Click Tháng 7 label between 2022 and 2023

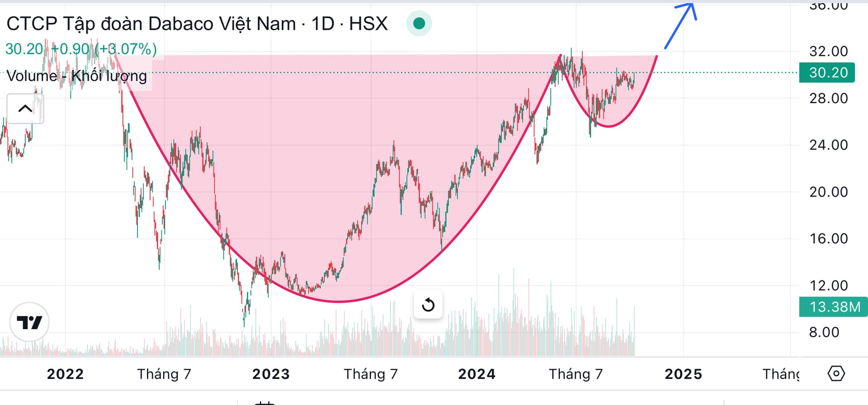(x=164, y=374)
